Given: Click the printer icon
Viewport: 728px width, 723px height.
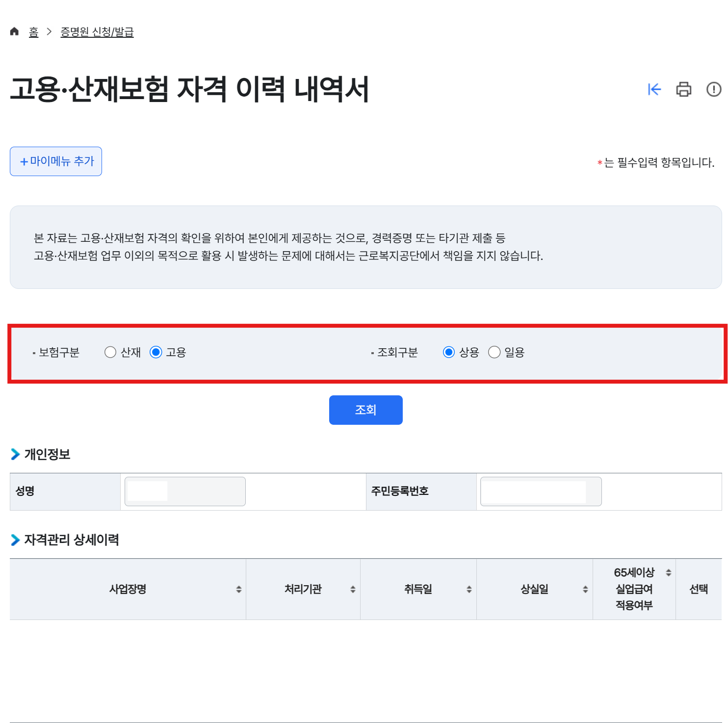Looking at the screenshot, I should 684,89.
